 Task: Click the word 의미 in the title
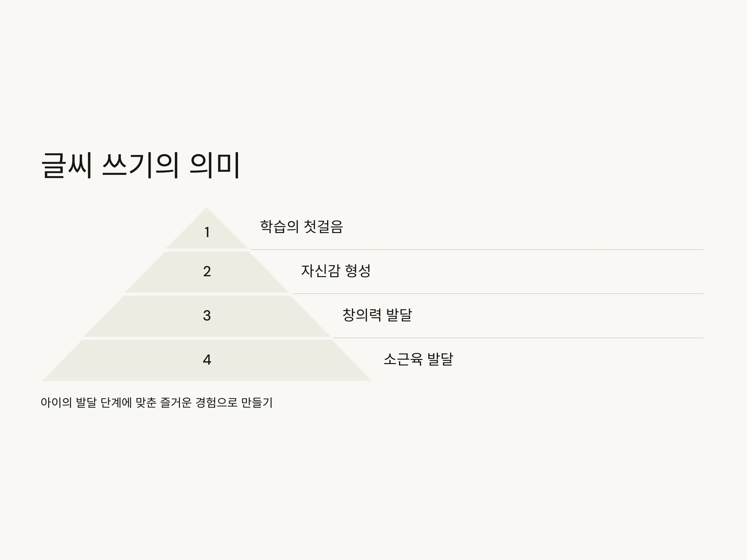click(x=215, y=165)
